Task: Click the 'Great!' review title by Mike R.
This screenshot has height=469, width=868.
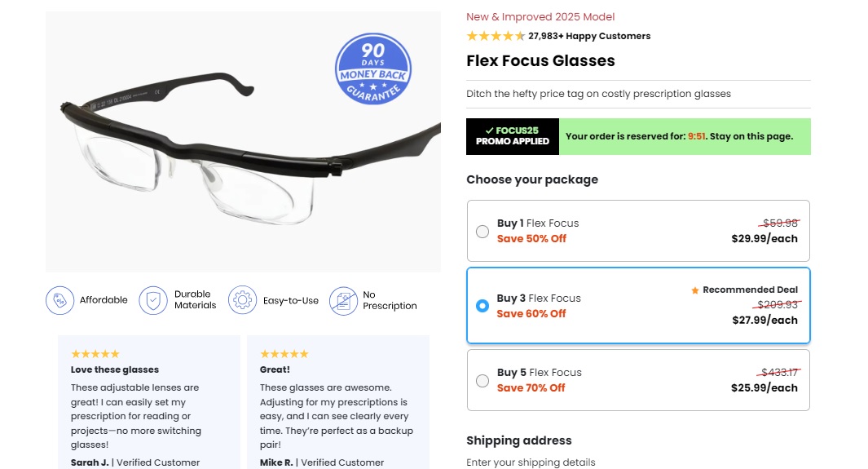Action: click(x=275, y=369)
